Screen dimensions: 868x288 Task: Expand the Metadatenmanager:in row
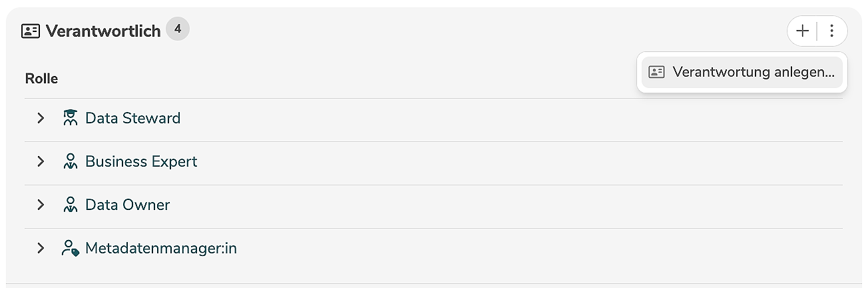click(x=41, y=248)
